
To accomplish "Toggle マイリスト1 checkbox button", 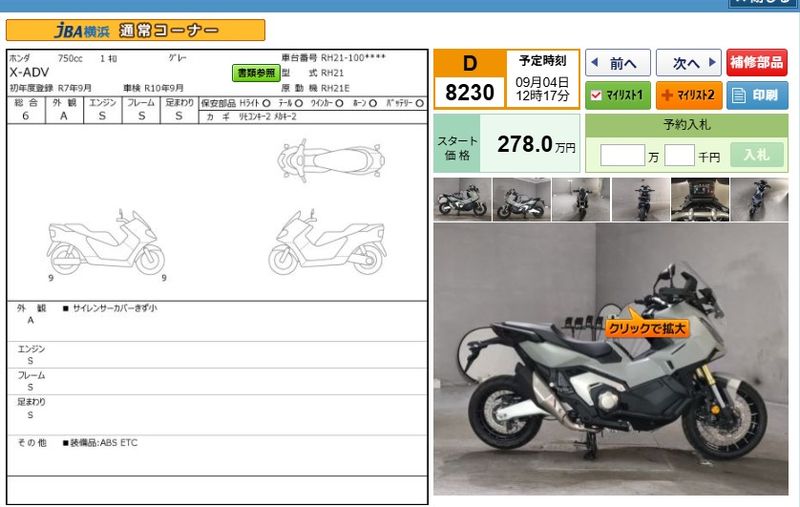I will (617, 95).
